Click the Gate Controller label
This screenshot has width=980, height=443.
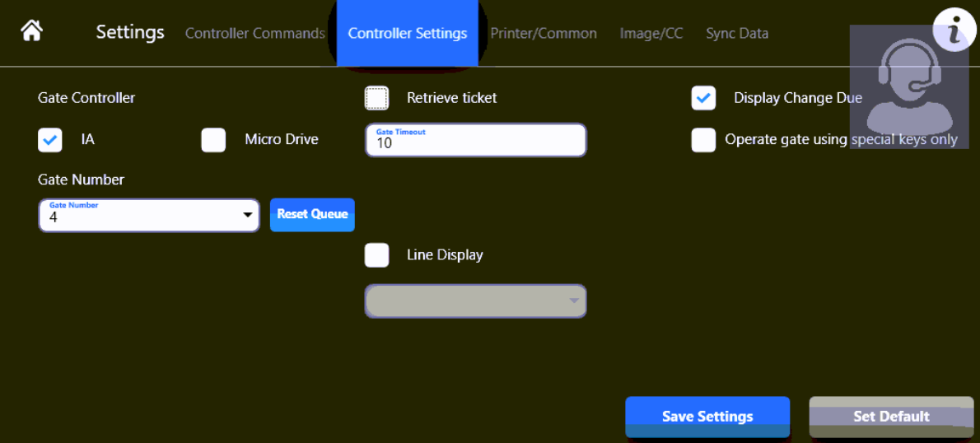86,98
